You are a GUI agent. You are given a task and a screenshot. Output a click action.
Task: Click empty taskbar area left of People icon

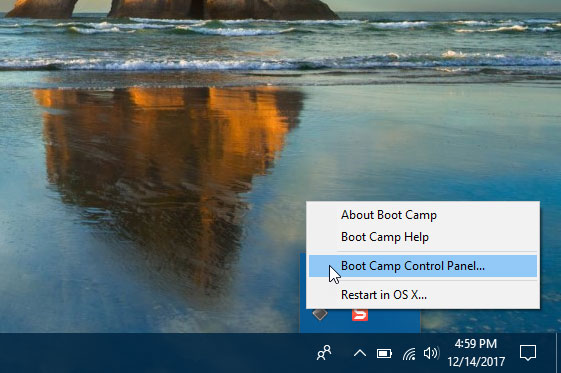click(x=154, y=353)
